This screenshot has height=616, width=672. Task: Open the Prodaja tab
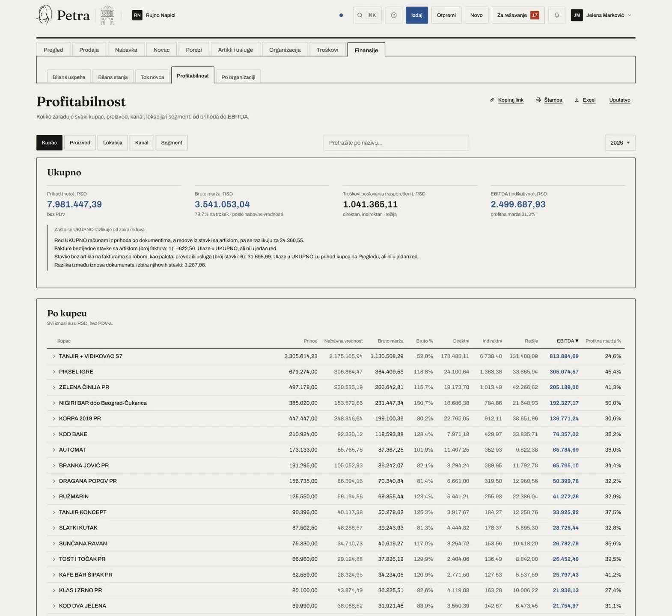(89, 50)
